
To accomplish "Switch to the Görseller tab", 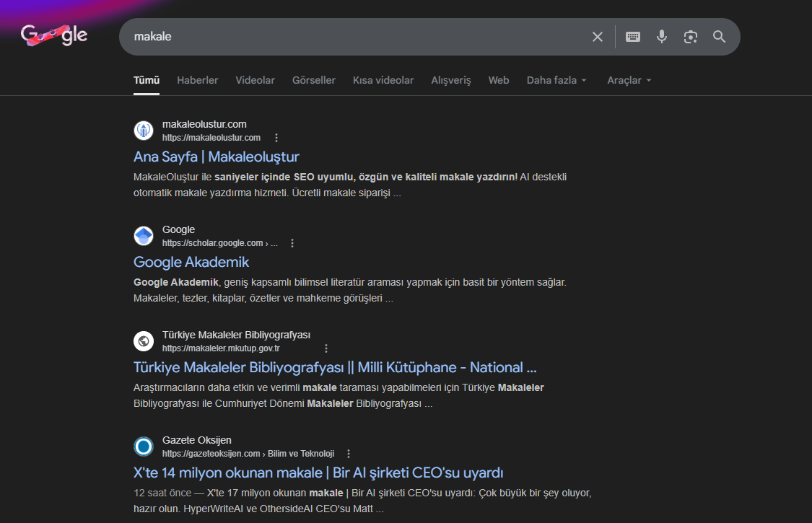I will click(x=314, y=80).
